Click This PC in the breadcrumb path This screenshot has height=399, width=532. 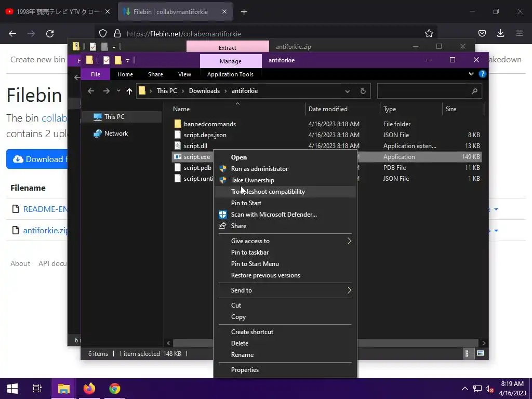167,91
